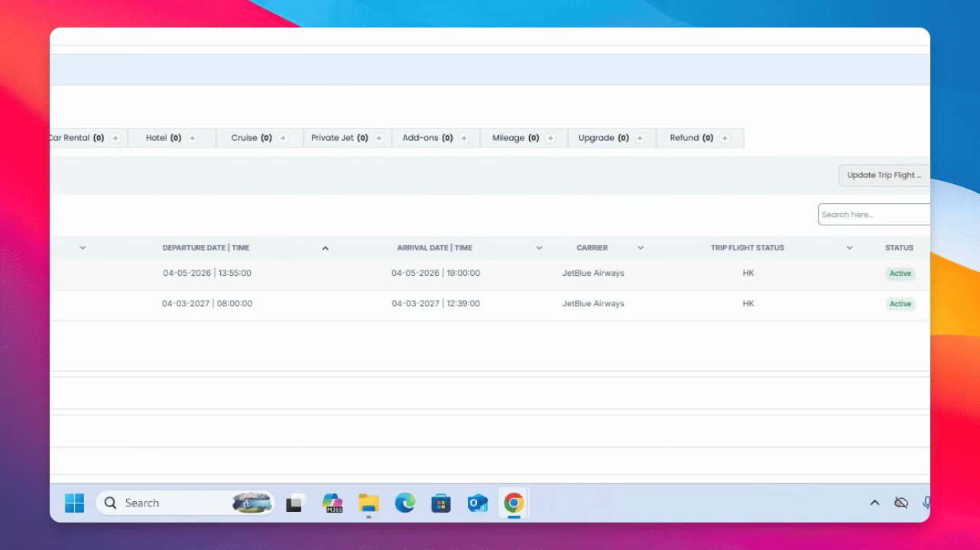This screenshot has width=980, height=550.
Task: Click JetBlue Airways in the 04-05-2026 row
Action: 593,273
